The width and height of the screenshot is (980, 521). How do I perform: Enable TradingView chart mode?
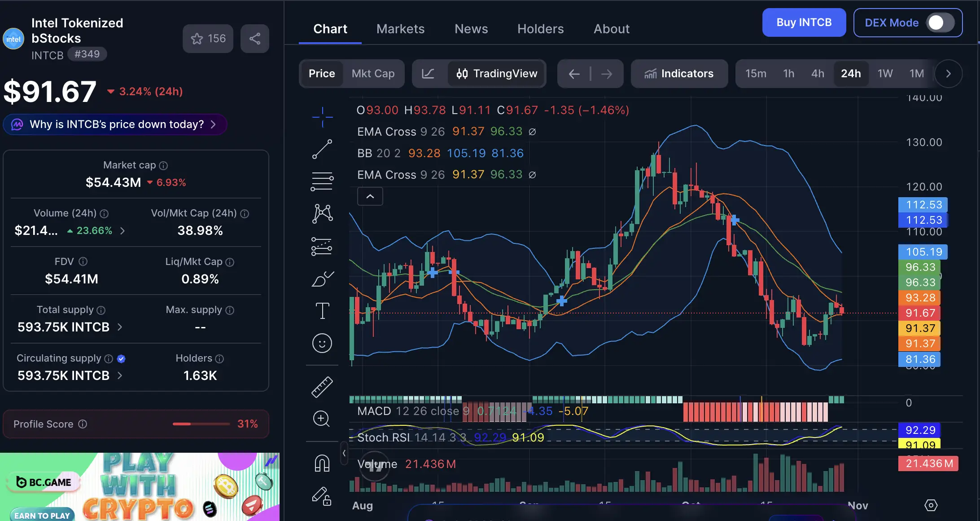(497, 74)
